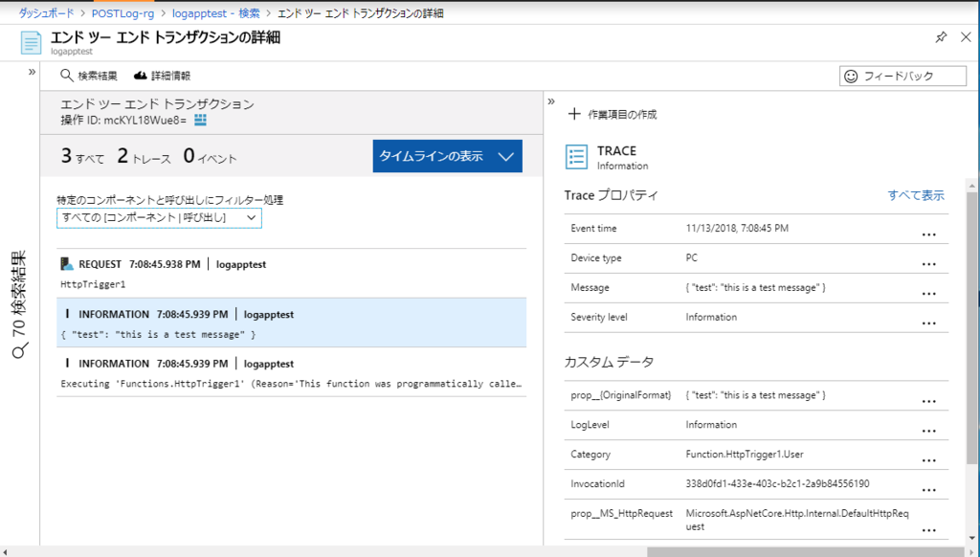
Task: Open the ellipsis menu for Device type
Action: [x=928, y=264]
